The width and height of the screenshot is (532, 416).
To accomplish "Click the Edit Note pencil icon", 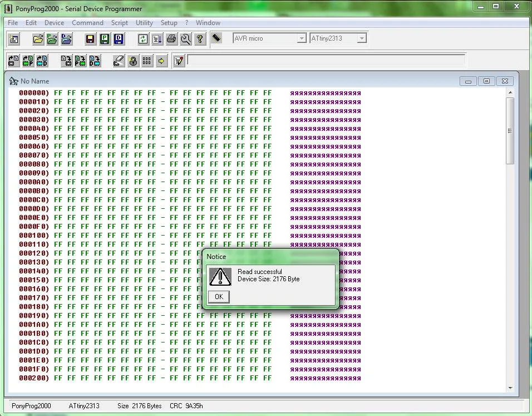I will coord(179,61).
